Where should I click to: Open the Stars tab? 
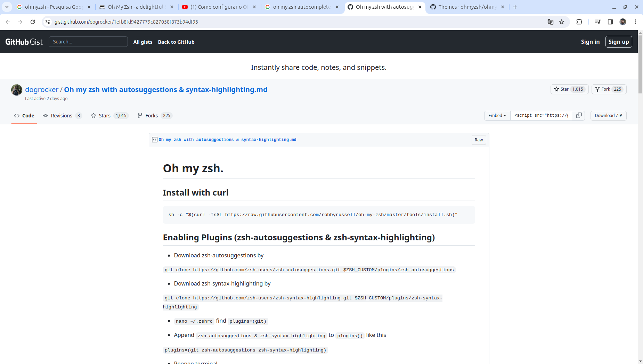[x=109, y=116]
